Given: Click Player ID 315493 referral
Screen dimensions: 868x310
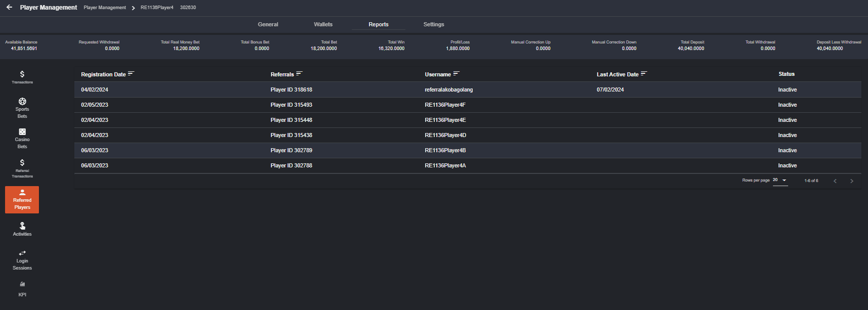Looking at the screenshot, I should pos(291,105).
